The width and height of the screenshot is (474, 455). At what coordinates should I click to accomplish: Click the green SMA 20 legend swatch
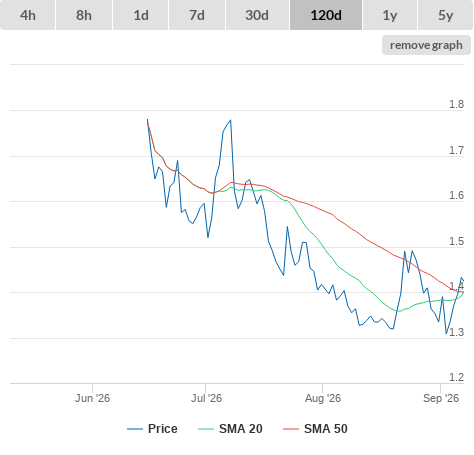tap(206, 429)
